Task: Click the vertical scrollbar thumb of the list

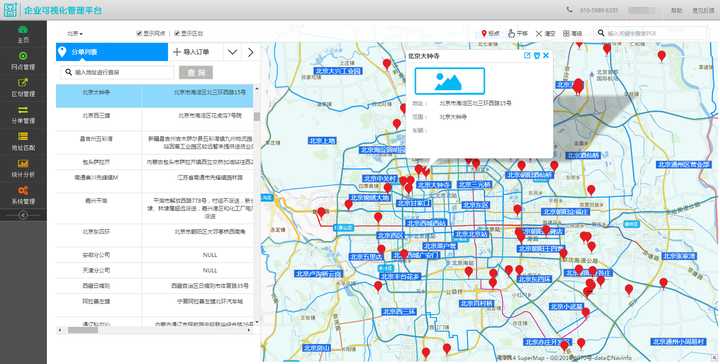Action: (257, 117)
